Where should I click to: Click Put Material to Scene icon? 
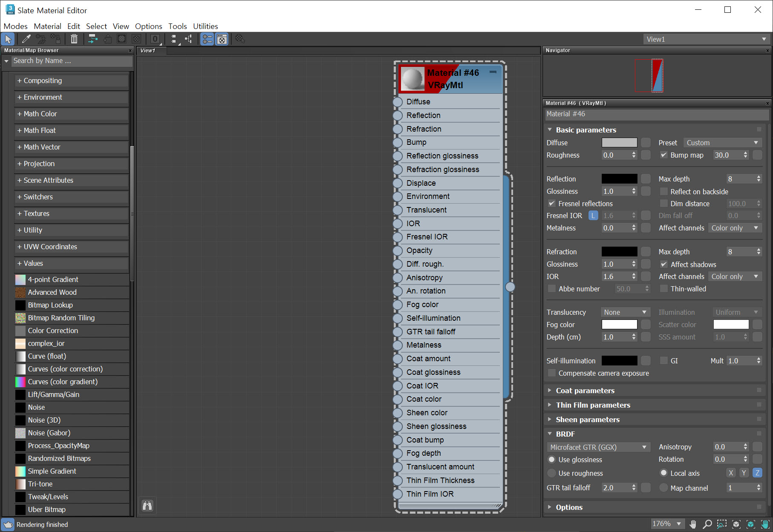point(41,39)
